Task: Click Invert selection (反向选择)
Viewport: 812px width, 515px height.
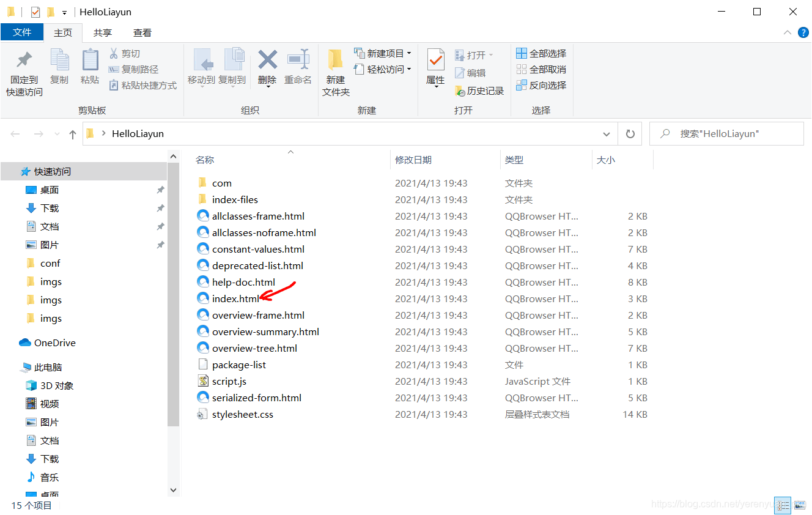Action: [x=541, y=85]
